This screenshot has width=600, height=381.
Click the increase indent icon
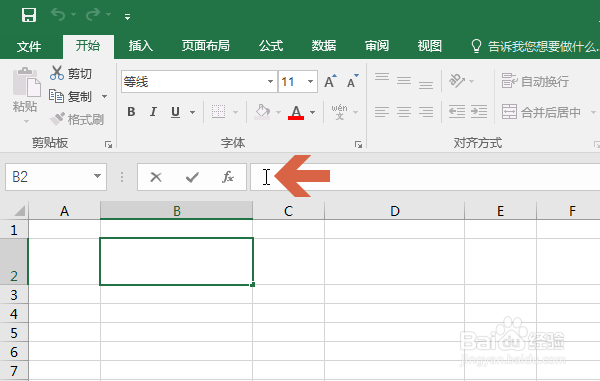pyautogui.click(x=479, y=112)
